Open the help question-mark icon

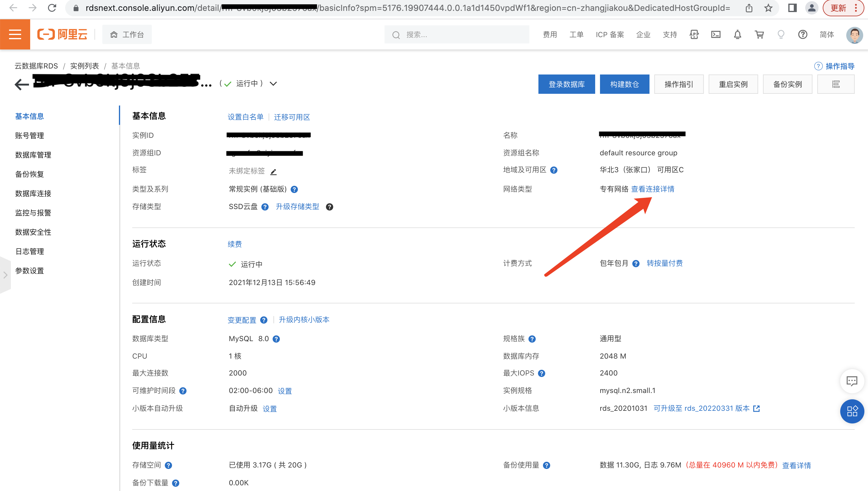pyautogui.click(x=803, y=34)
